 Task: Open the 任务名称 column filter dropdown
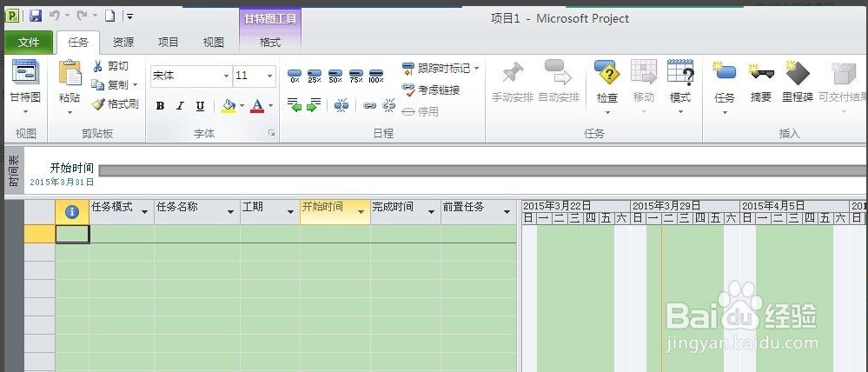(230, 212)
